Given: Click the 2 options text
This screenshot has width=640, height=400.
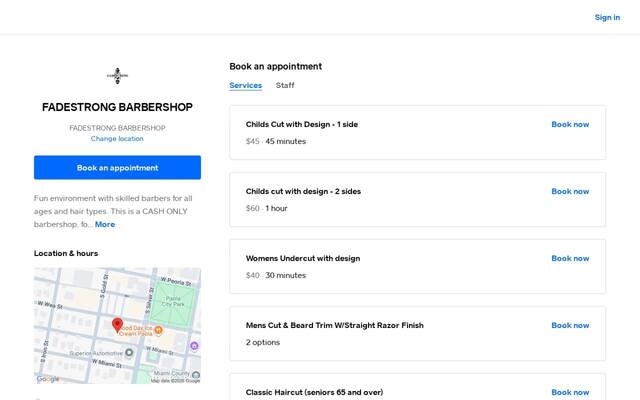Looking at the screenshot, I should point(263,342).
